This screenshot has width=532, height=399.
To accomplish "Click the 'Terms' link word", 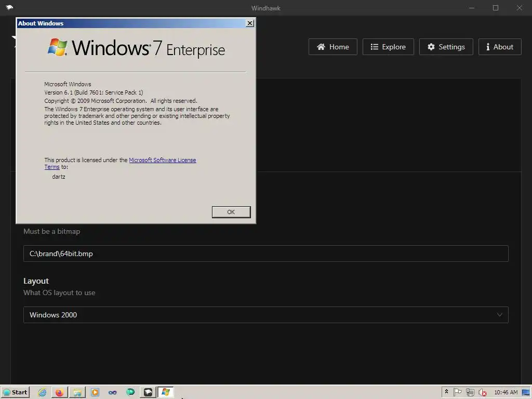I will pyautogui.click(x=52, y=167).
